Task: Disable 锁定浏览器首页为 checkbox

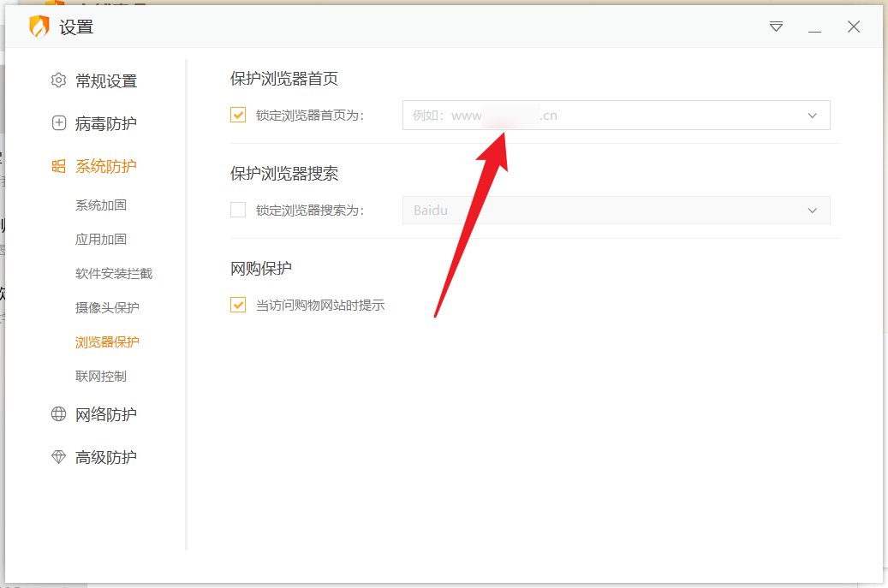Action: [237, 114]
